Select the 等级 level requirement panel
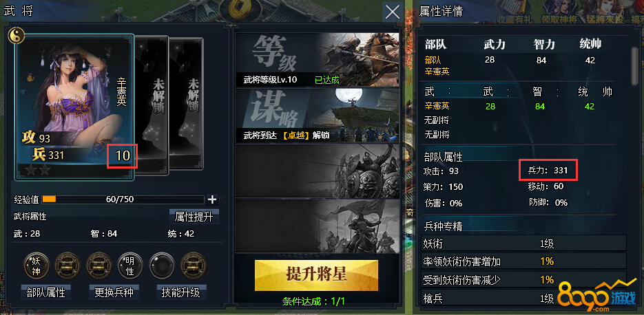 pyautogui.click(x=318, y=60)
